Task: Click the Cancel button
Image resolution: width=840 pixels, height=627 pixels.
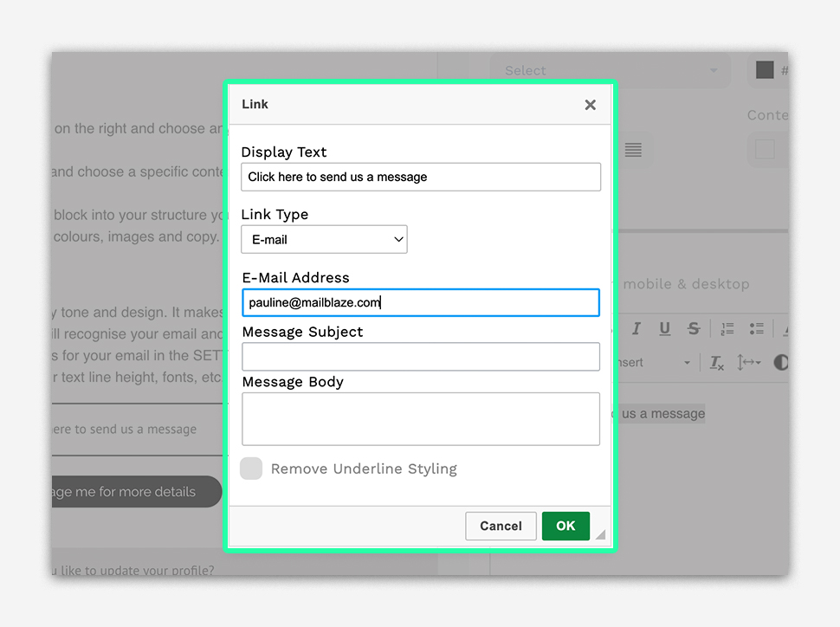Action: tap(501, 526)
